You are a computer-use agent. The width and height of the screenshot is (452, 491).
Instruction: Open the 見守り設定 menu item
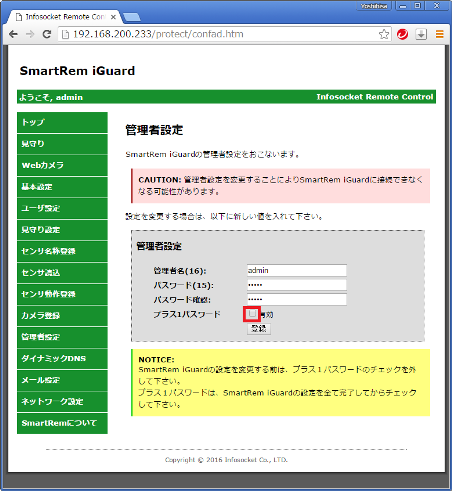[62, 230]
